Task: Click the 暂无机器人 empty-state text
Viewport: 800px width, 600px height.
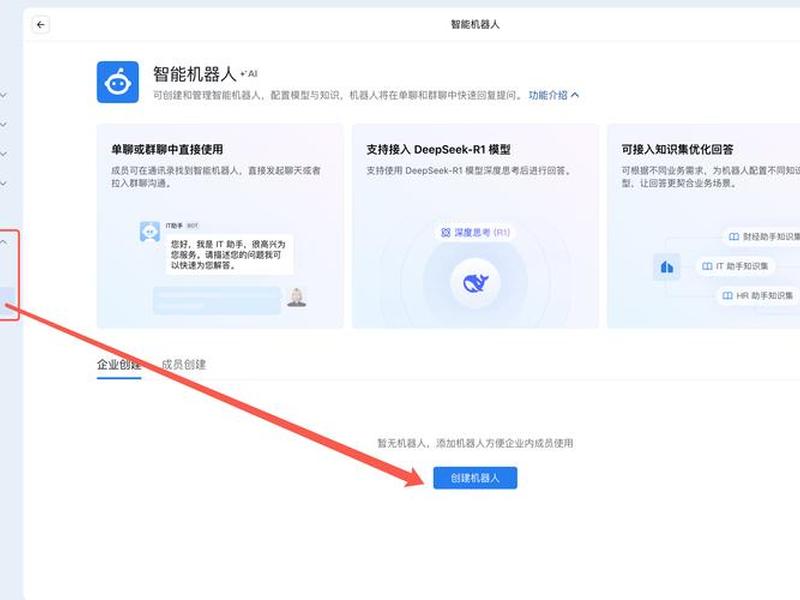Action: [475, 443]
